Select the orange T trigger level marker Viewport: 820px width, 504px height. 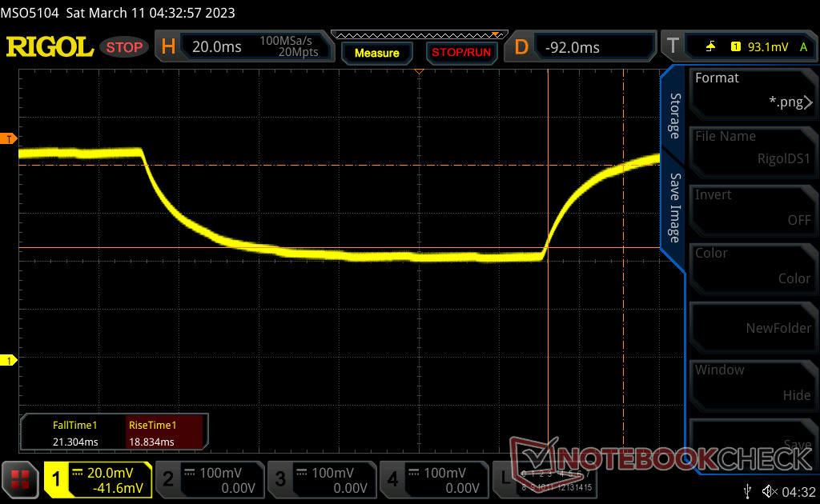[9, 139]
